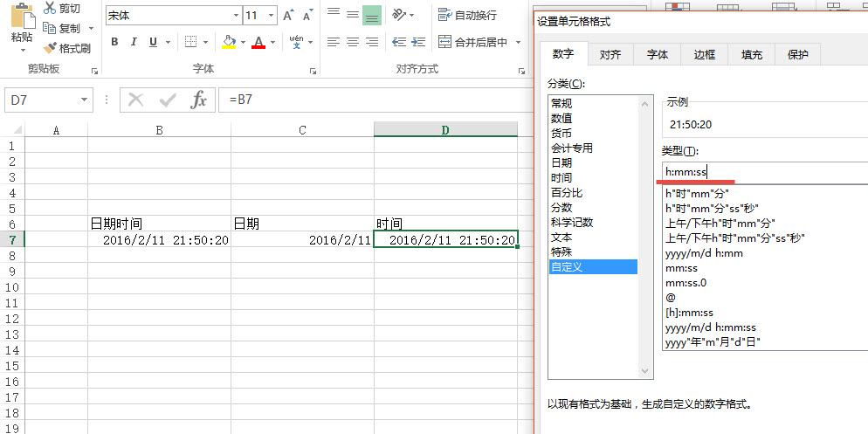This screenshot has height=434, width=868.
Task: Open alignment group dialog launcher
Action: click(521, 71)
